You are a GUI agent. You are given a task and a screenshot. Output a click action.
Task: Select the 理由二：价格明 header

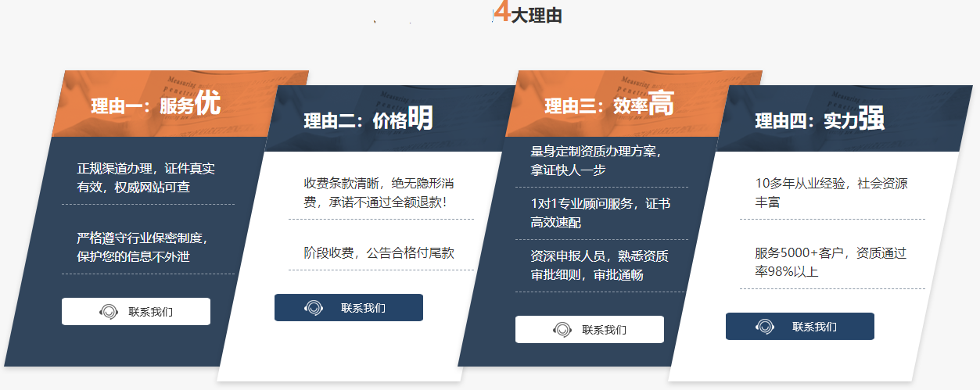(x=368, y=120)
